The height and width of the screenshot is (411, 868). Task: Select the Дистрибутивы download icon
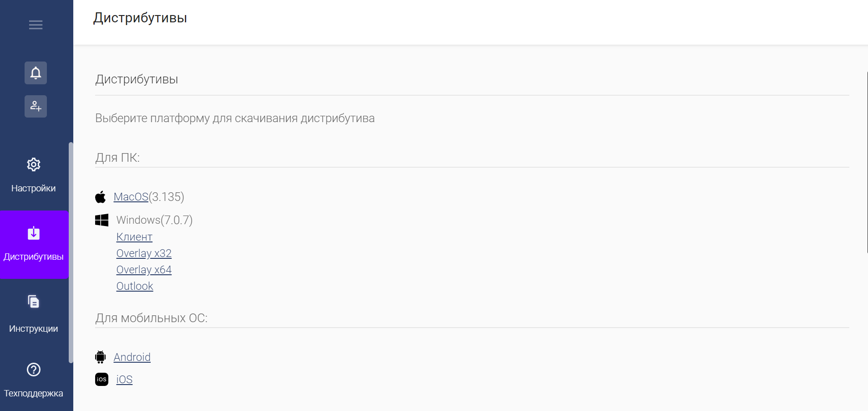(34, 233)
